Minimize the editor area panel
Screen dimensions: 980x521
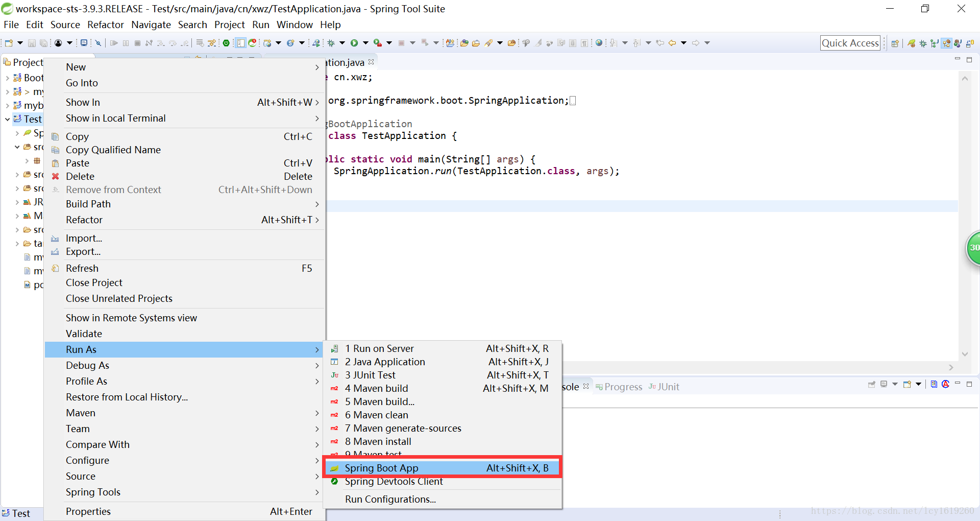[x=958, y=59]
